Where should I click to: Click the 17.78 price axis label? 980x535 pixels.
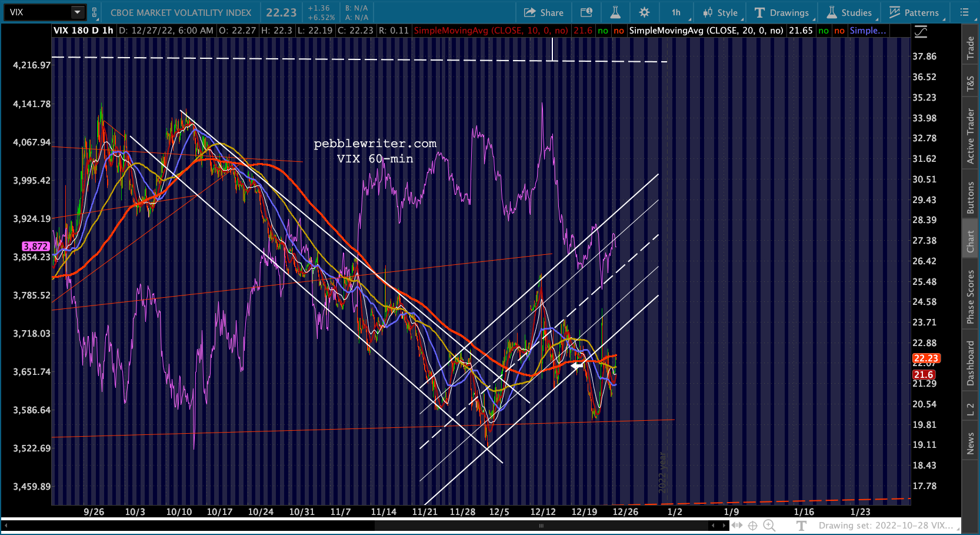pos(924,486)
